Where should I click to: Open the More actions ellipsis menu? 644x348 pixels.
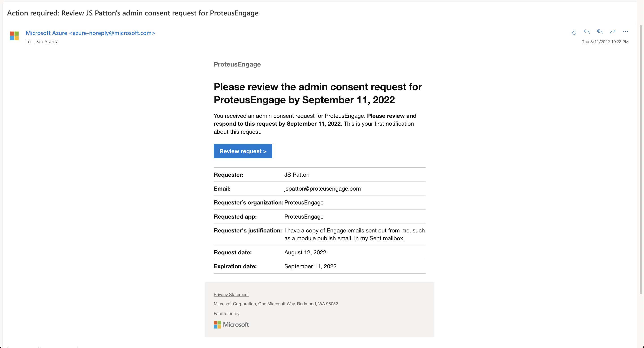625,32
